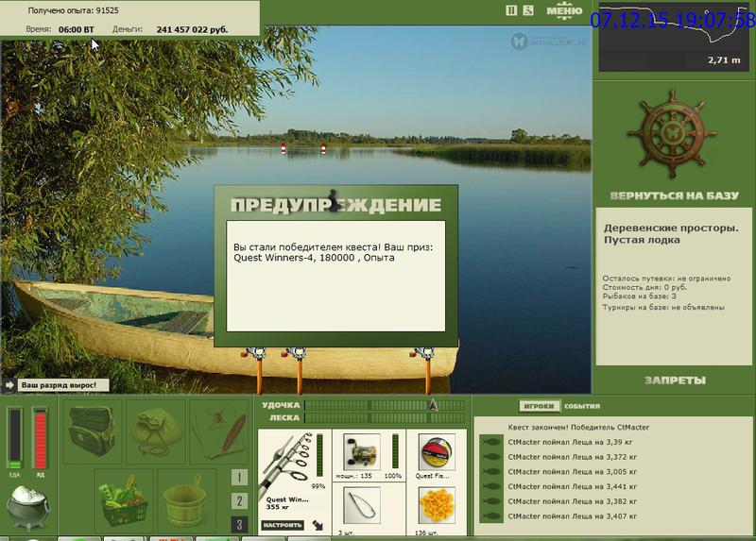Image resolution: width=756 pixels, height=541 pixels.
Task: Click the fish icon beside 3,441 кг
Action: [x=491, y=487]
